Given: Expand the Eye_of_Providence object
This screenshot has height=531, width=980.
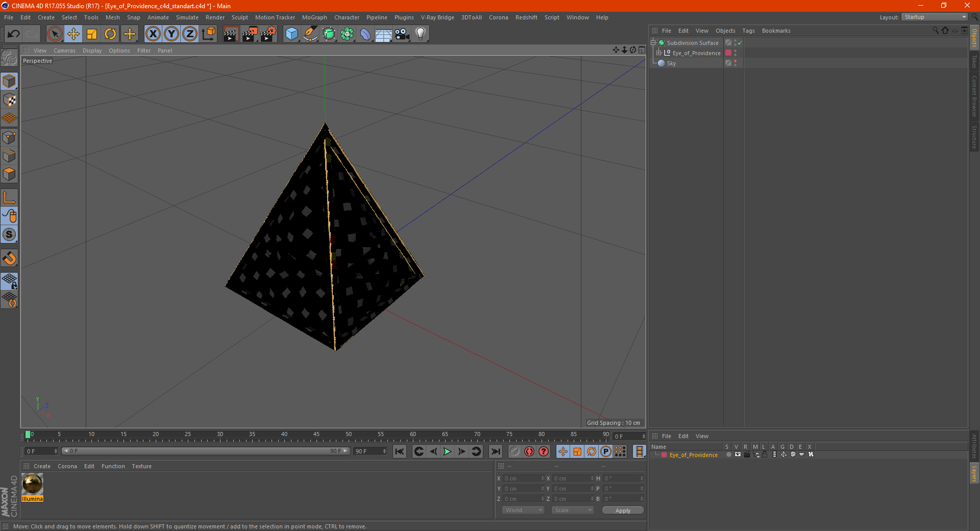Looking at the screenshot, I should pos(658,53).
